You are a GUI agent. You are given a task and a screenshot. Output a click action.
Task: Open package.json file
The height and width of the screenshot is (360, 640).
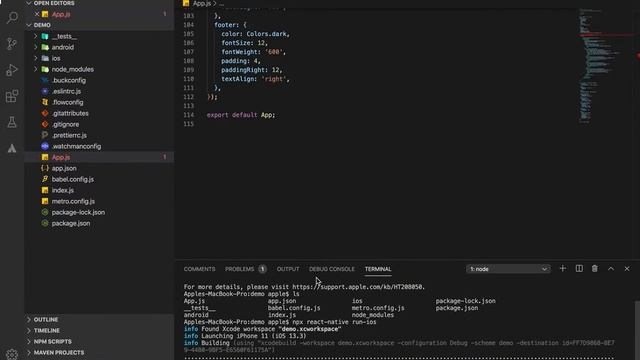pyautogui.click(x=99, y=224)
